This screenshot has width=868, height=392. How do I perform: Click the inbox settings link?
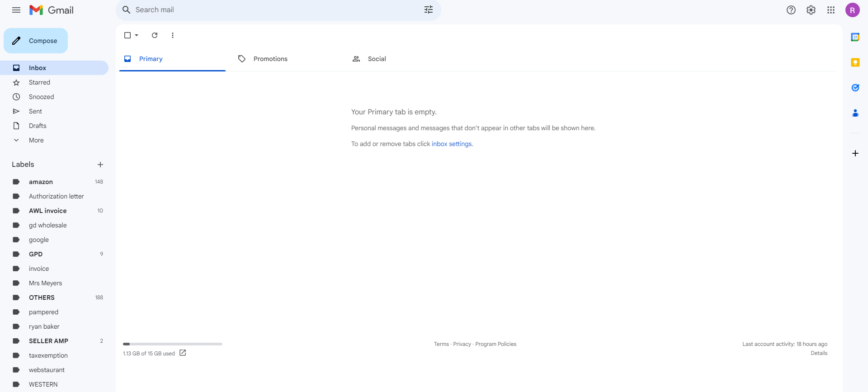pyautogui.click(x=452, y=144)
